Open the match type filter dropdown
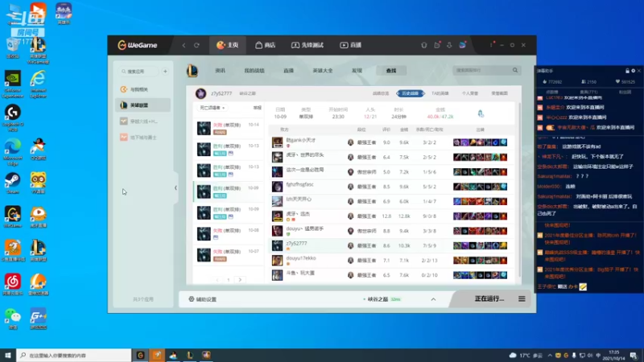 click(213, 108)
